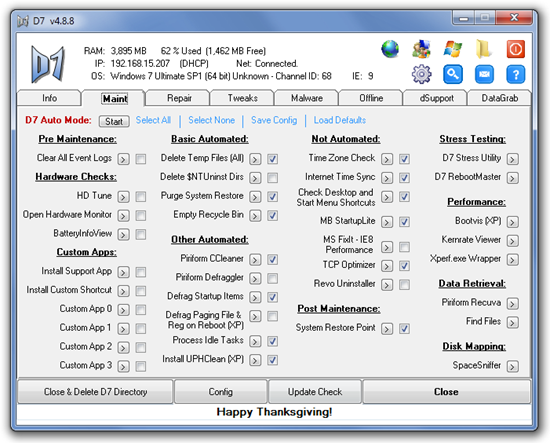Launch D7 RebootMaster arrow button

tap(512, 178)
